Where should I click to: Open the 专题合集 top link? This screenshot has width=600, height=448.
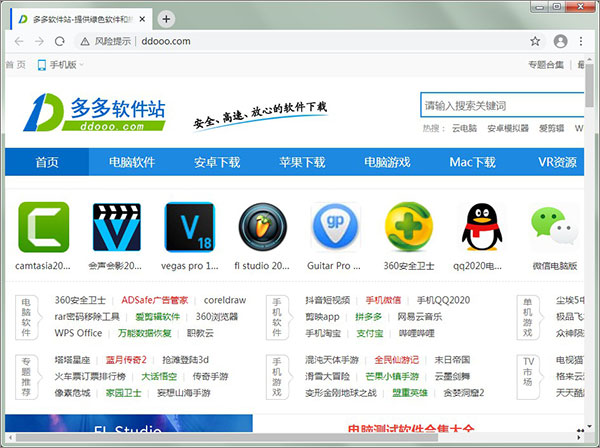[546, 65]
